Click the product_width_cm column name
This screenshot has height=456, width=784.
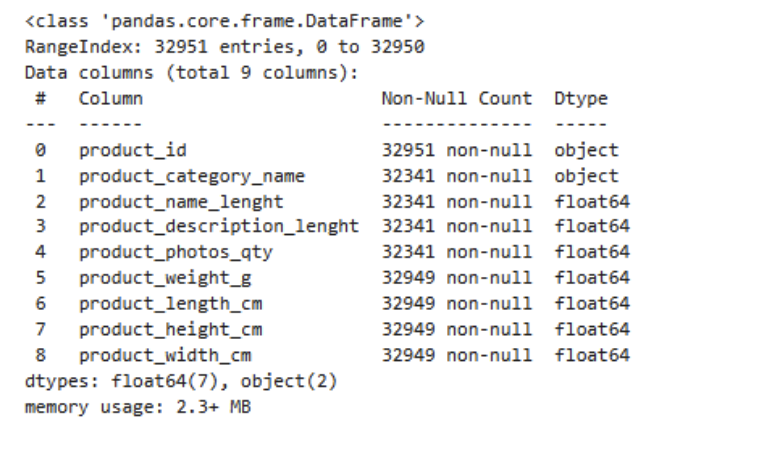click(165, 355)
